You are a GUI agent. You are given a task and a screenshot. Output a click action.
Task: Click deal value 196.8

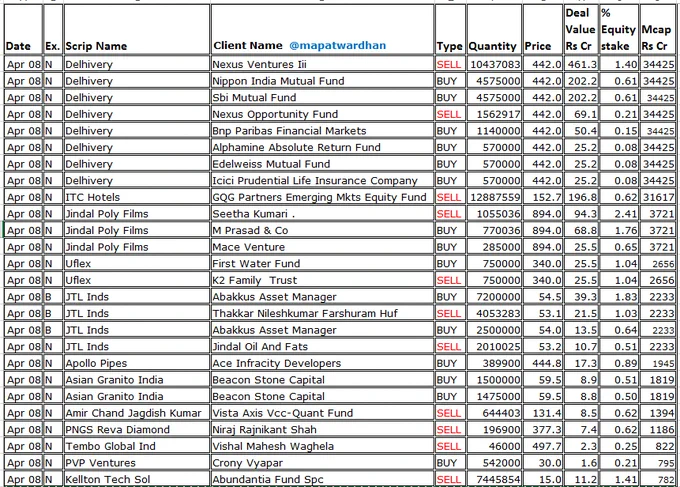click(x=582, y=197)
